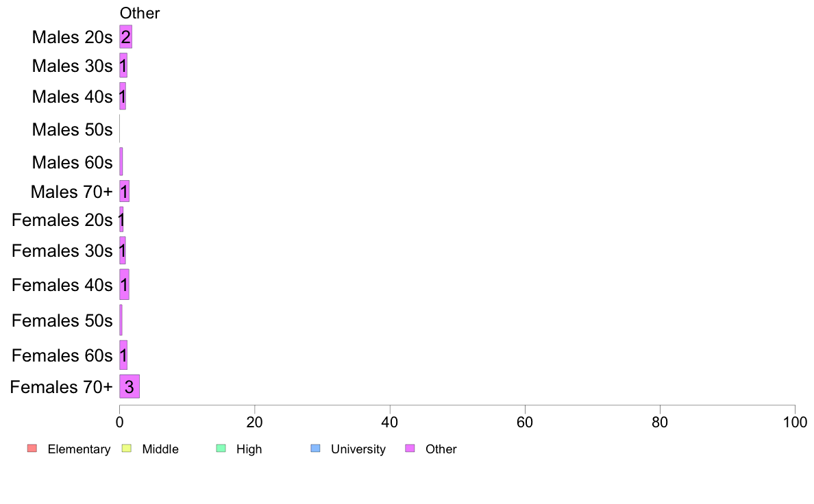Click the Females 30s bar
814x504 pixels.
tap(123, 250)
